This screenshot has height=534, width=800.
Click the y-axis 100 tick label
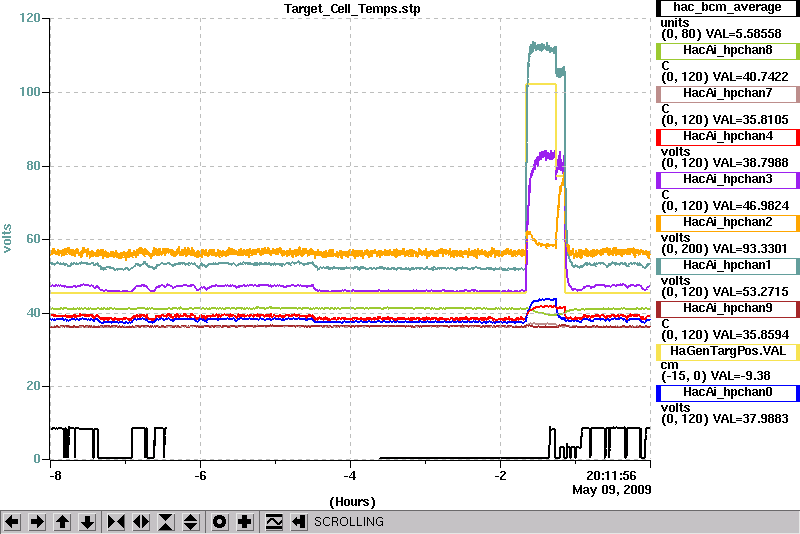click(x=30, y=92)
